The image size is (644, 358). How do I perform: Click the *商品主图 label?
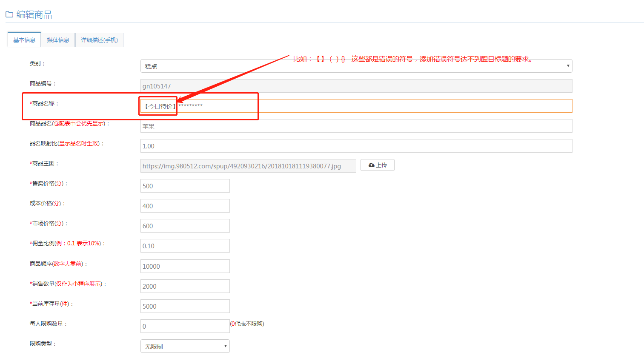tap(44, 163)
